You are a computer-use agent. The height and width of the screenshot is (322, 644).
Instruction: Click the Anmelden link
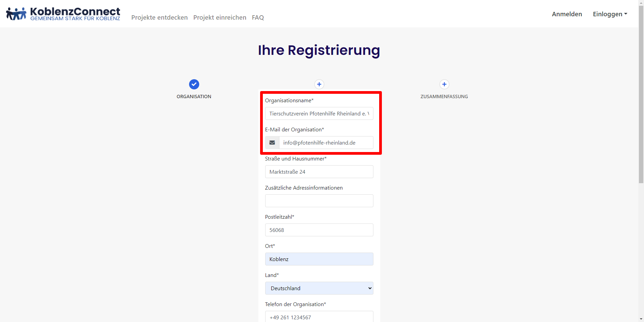point(567,14)
